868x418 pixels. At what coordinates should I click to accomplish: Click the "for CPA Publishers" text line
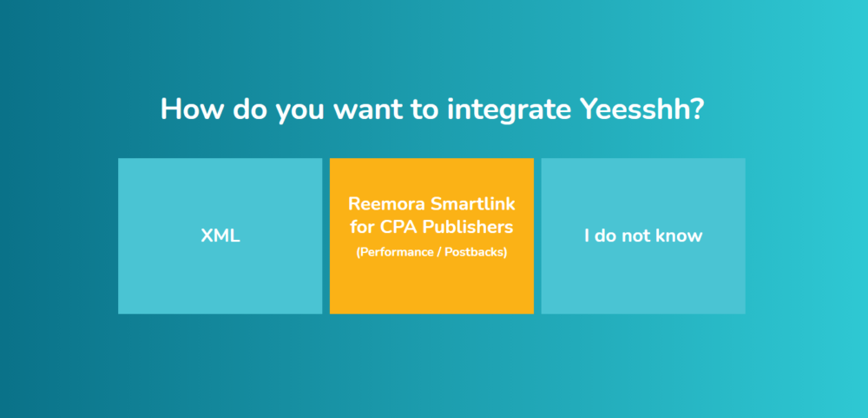[431, 228]
